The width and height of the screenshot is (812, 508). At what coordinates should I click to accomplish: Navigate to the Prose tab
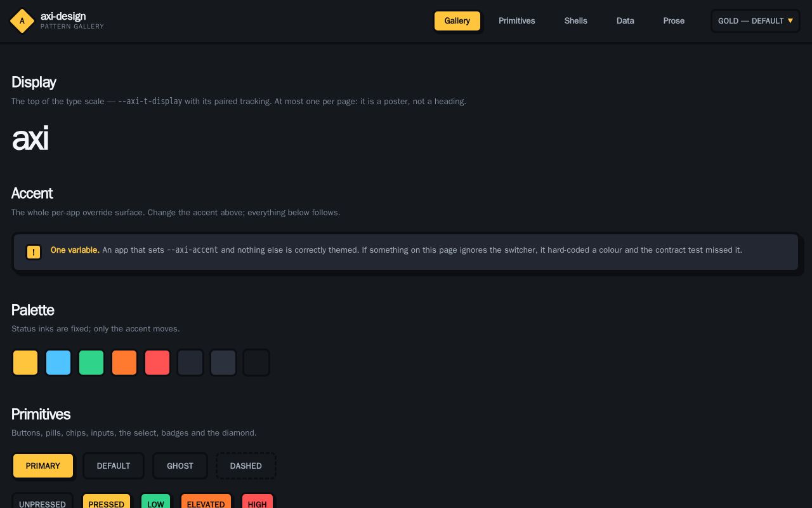(x=674, y=21)
